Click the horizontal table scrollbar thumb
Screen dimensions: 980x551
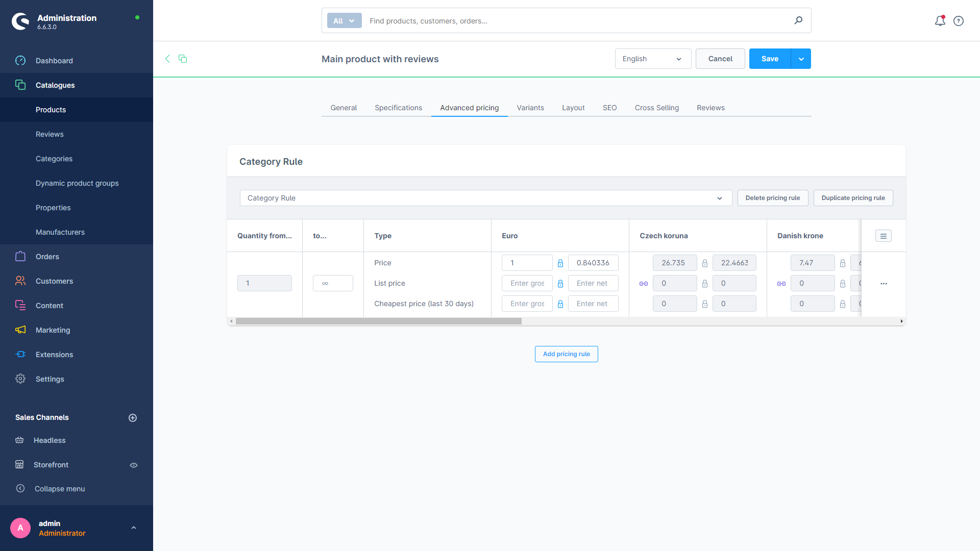pyautogui.click(x=379, y=321)
